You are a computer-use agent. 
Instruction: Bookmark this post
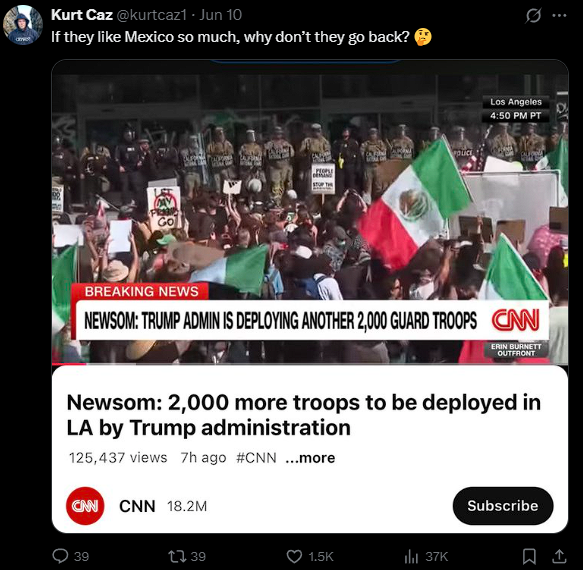pyautogui.click(x=529, y=556)
